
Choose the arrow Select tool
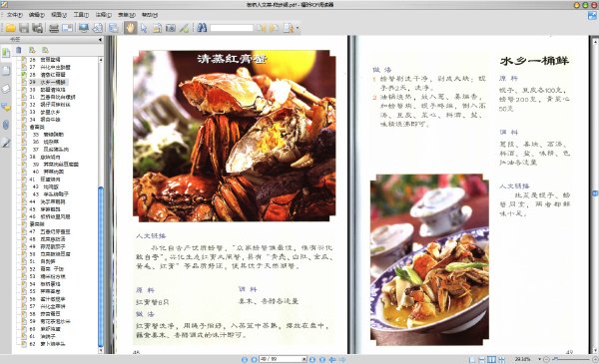(x=144, y=28)
